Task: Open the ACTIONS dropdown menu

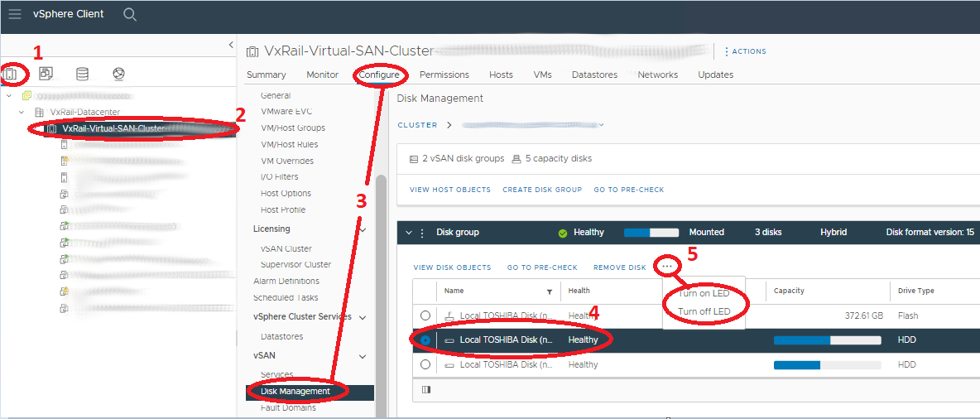Action: [745, 51]
